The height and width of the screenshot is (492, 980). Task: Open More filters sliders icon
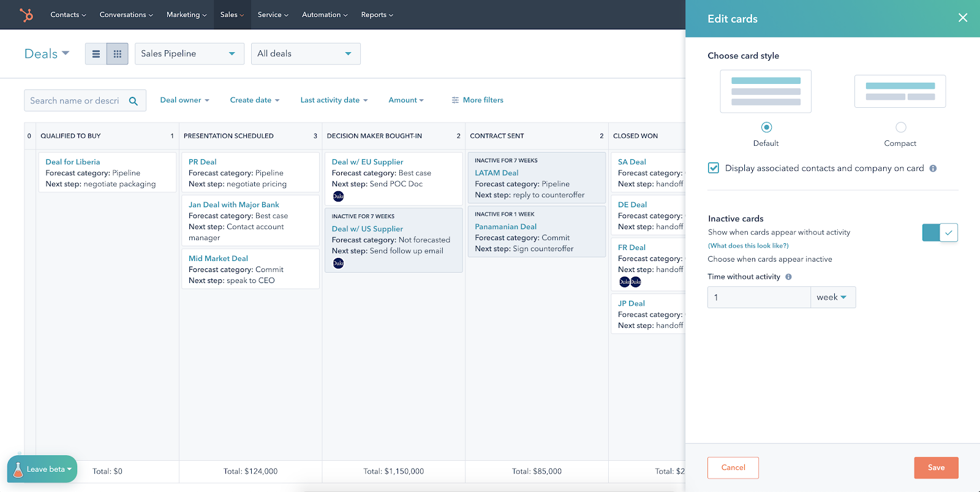pyautogui.click(x=455, y=100)
